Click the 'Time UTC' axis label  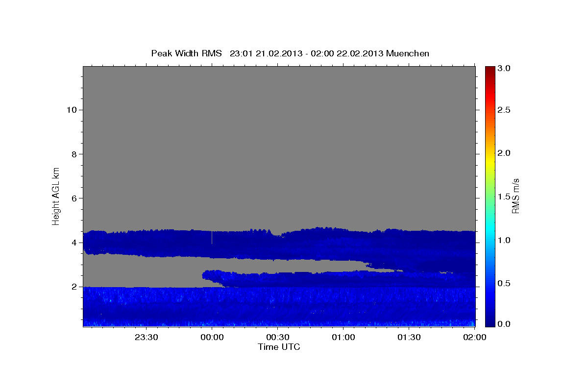tap(279, 347)
